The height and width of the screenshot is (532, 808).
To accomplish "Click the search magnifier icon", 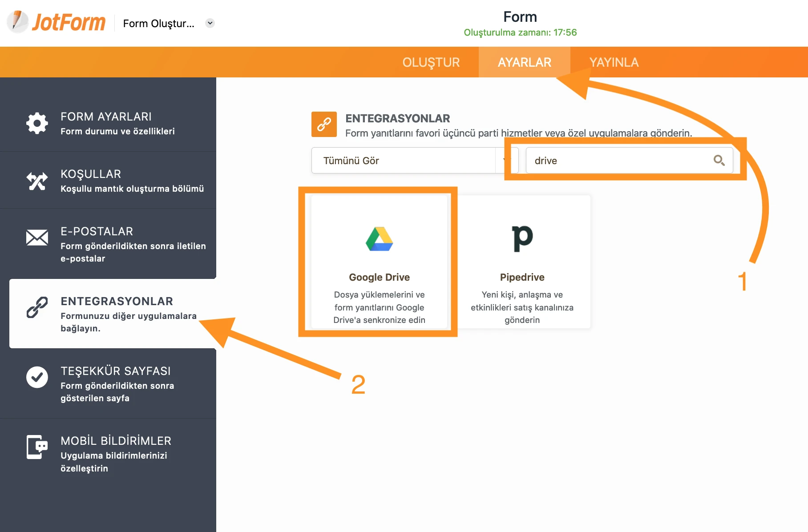I will 719,160.
